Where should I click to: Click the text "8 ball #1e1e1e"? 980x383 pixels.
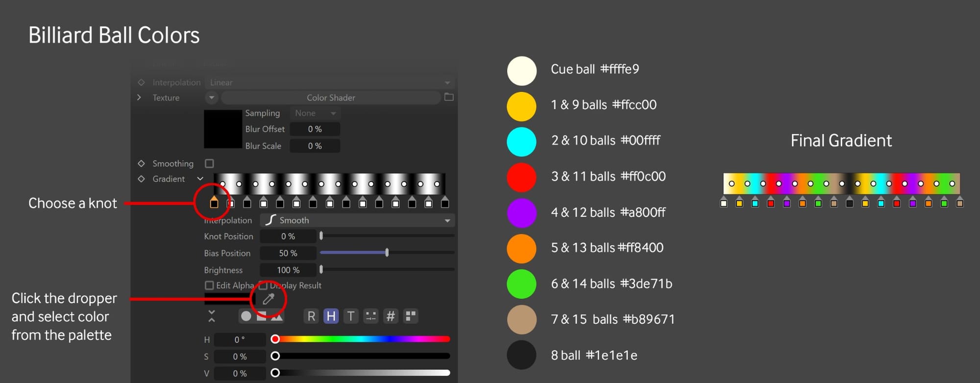point(594,356)
